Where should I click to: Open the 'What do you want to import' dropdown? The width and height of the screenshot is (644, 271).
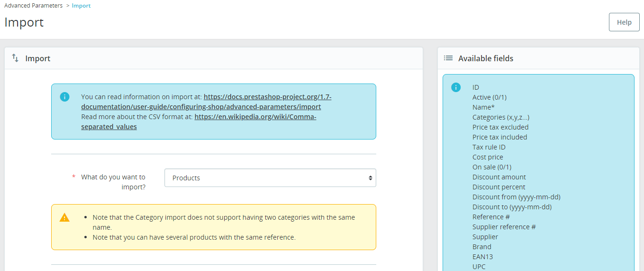(270, 178)
